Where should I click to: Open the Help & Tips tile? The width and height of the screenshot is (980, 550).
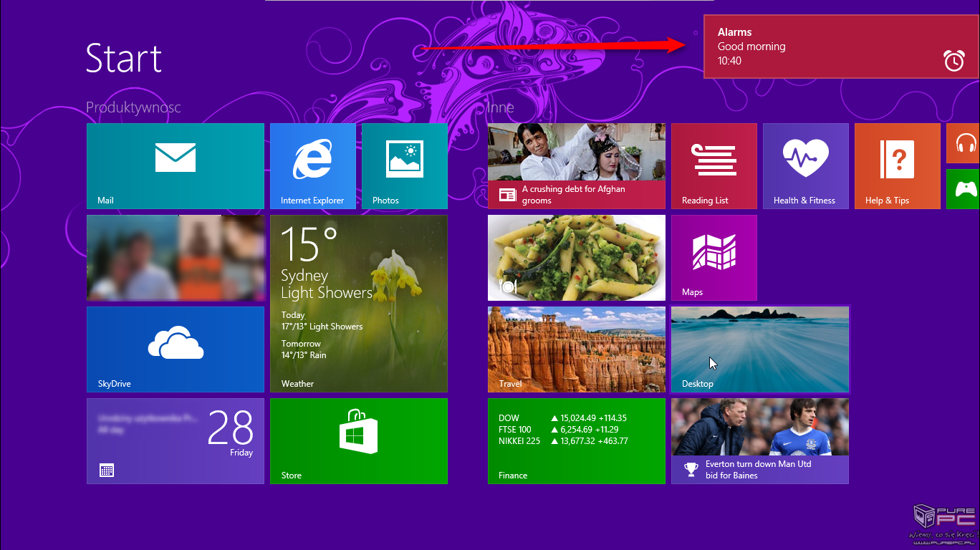click(x=898, y=166)
